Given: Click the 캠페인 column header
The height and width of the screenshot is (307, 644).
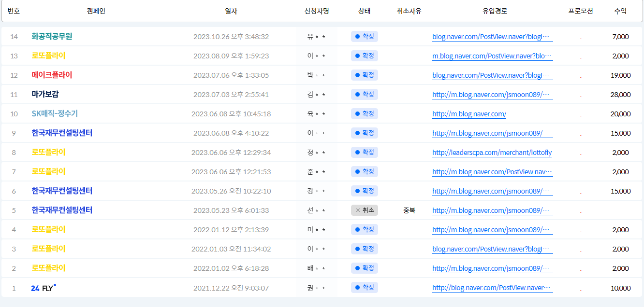Looking at the screenshot, I should click(96, 11).
